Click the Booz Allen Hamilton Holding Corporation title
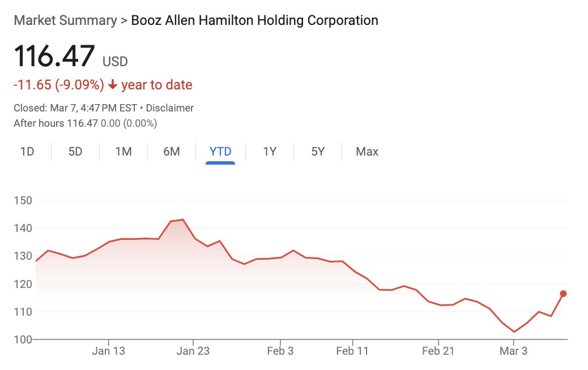This screenshot has height=370, width=588. 254,21
